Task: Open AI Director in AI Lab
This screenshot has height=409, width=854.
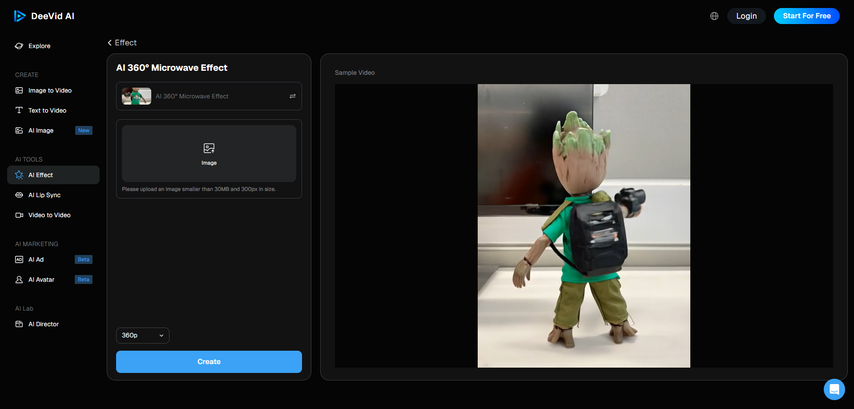Action: 43,324
